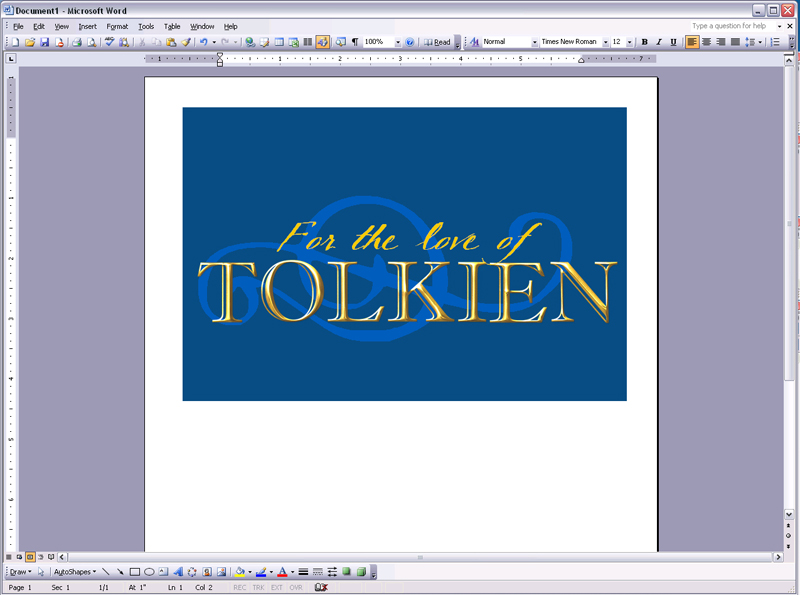Viewport: 800px width, 595px height.
Task: Insert a Microsoft Excel worksheet
Action: tap(293, 42)
